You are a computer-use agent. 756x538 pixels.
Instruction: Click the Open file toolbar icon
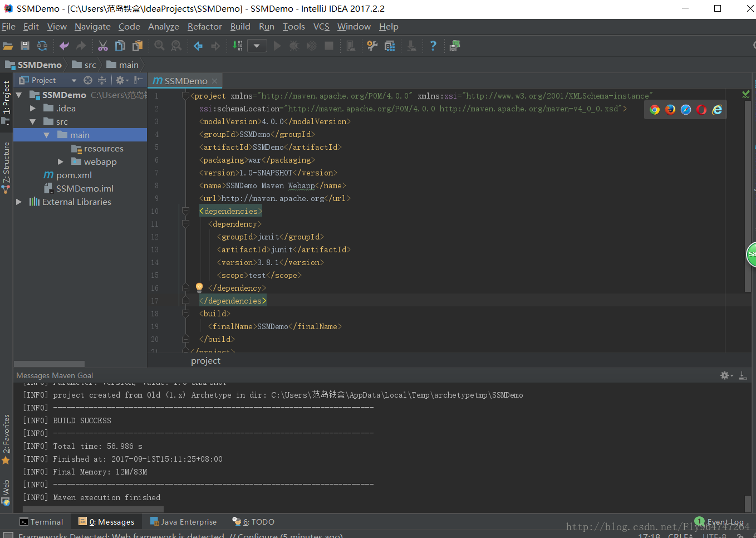pos(8,46)
